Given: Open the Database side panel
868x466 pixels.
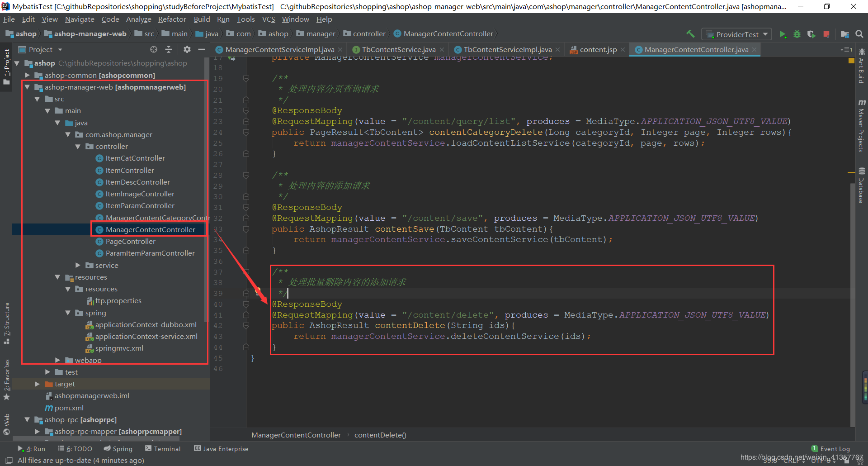Looking at the screenshot, I should pyautogui.click(x=862, y=185).
